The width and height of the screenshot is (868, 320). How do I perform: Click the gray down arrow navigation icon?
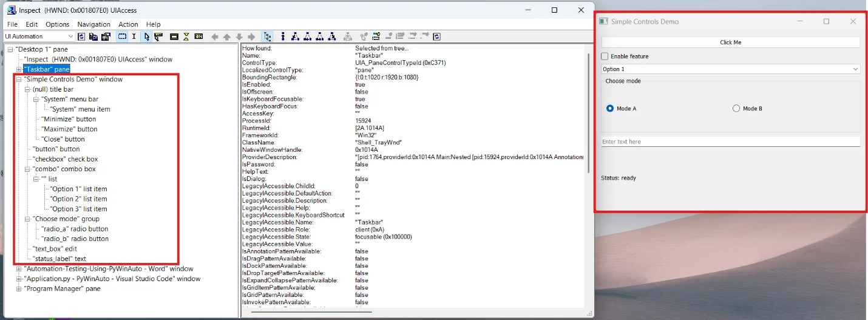pos(239,37)
